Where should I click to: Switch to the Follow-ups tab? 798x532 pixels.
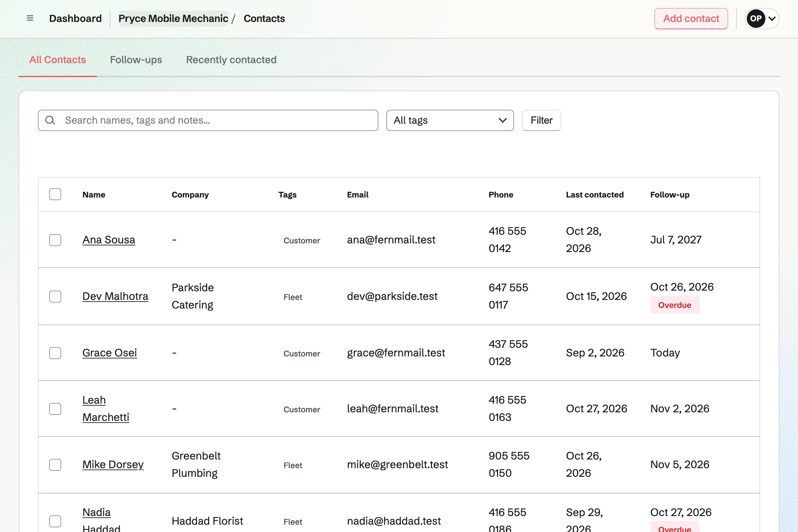click(x=136, y=60)
